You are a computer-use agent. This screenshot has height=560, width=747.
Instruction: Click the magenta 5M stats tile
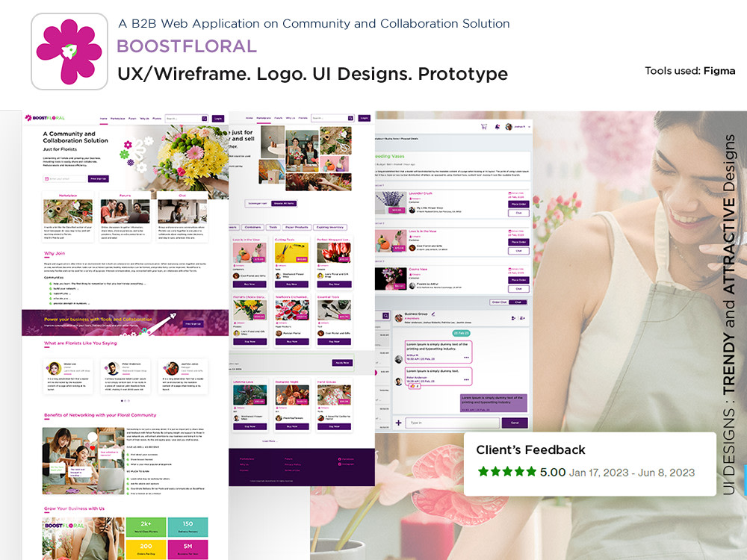187,549
